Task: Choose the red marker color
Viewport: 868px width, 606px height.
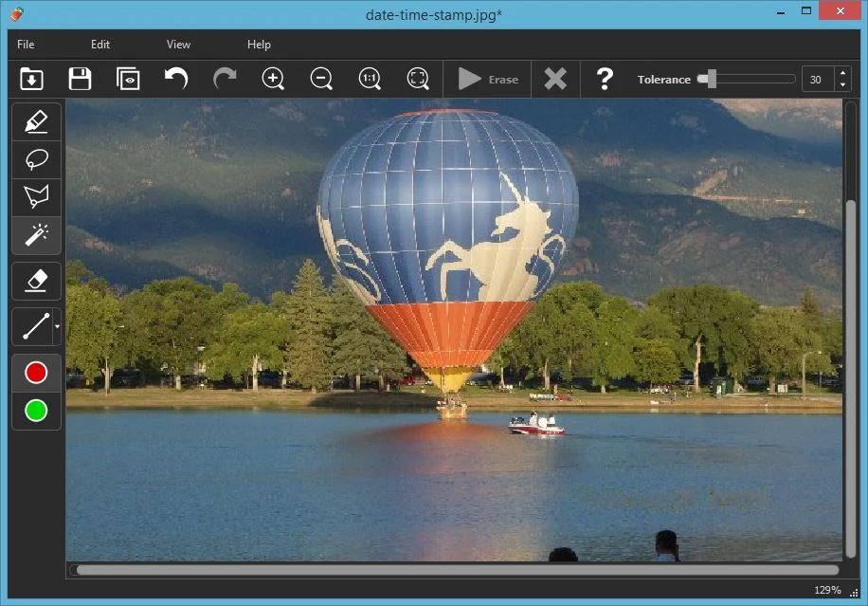Action: [36, 374]
